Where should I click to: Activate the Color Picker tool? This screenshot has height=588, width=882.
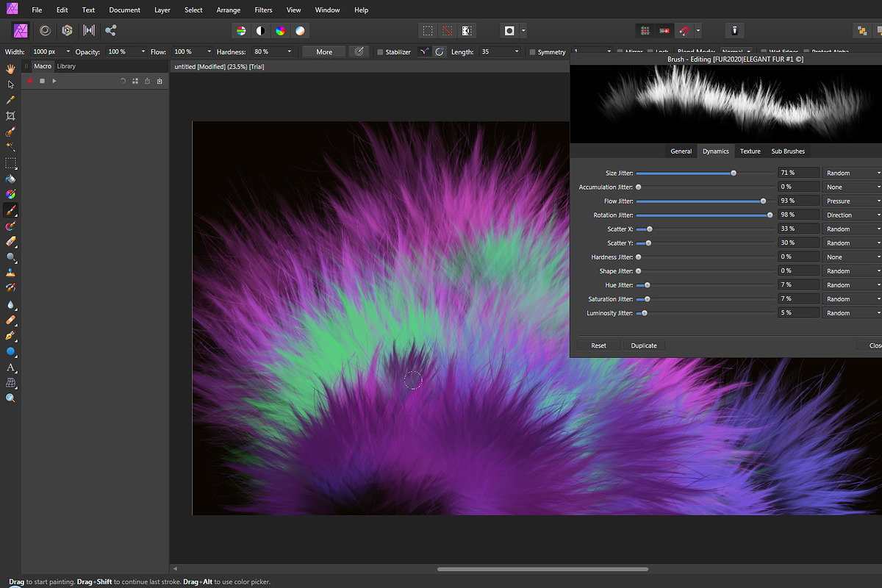tap(10, 99)
